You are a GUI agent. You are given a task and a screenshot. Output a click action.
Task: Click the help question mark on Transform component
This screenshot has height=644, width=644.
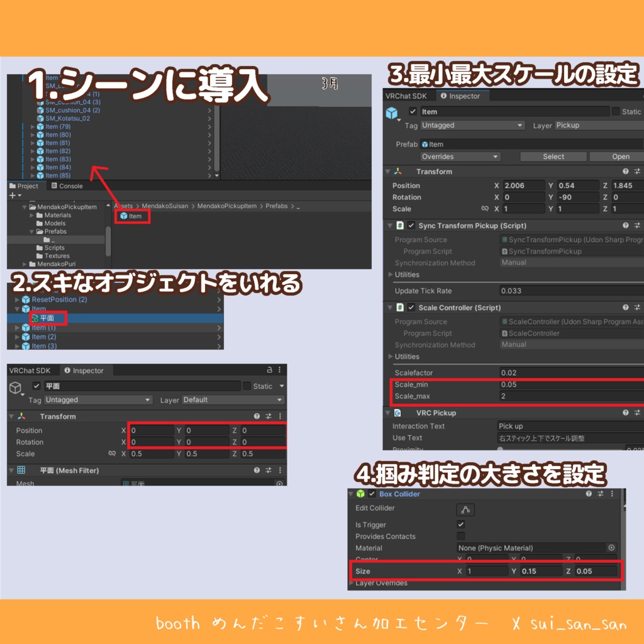pos(625,171)
